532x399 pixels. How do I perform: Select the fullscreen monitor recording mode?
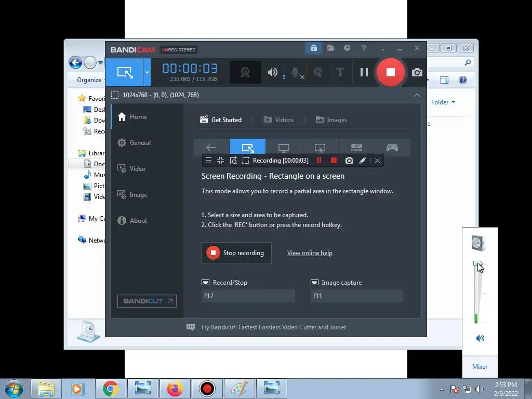pyautogui.click(x=283, y=147)
